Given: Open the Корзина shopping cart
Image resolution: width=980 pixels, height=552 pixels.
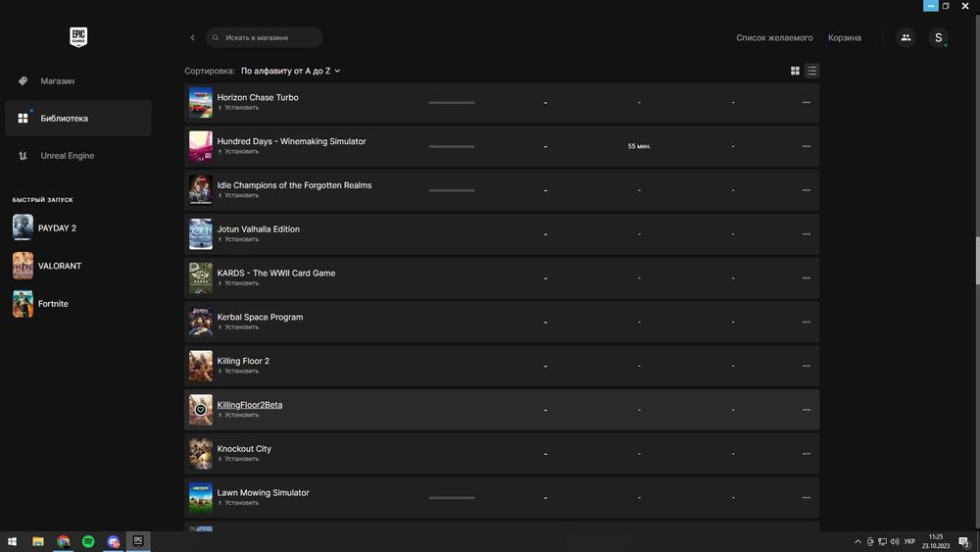Looking at the screenshot, I should (844, 38).
